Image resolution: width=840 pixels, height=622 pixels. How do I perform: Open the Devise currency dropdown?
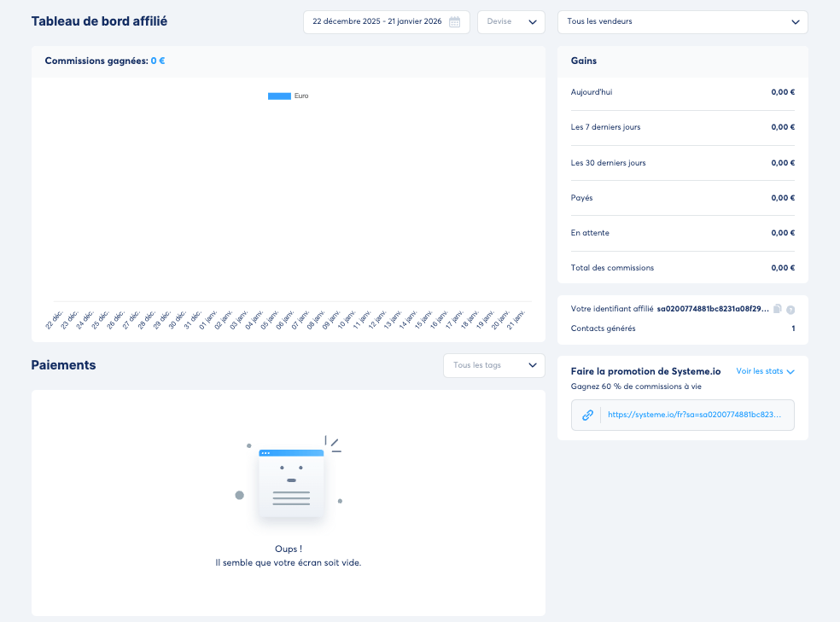click(510, 22)
